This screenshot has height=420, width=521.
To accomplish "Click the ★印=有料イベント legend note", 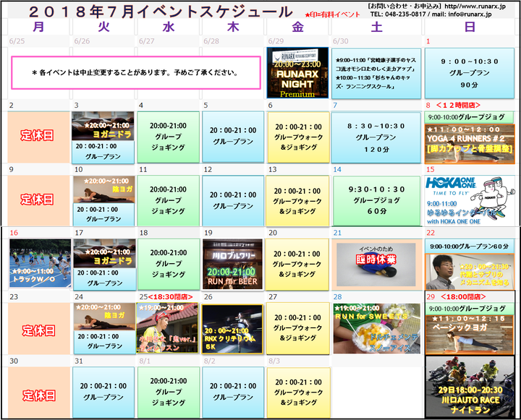I will point(333,14).
